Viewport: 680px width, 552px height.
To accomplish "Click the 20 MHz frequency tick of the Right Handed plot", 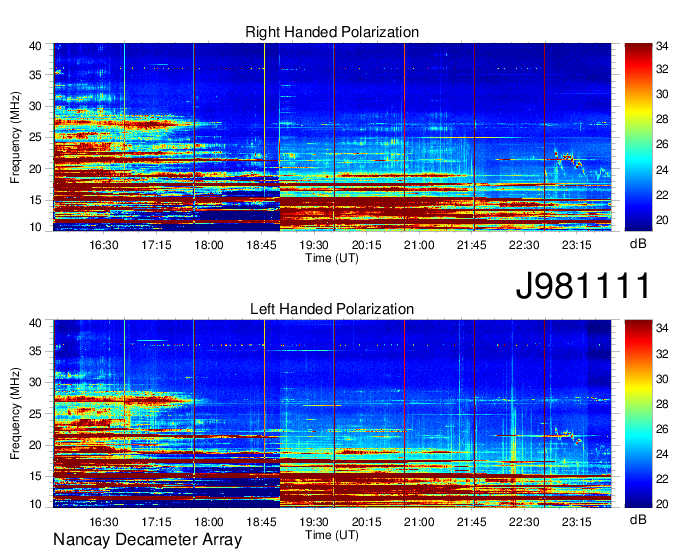I will click(x=35, y=169).
